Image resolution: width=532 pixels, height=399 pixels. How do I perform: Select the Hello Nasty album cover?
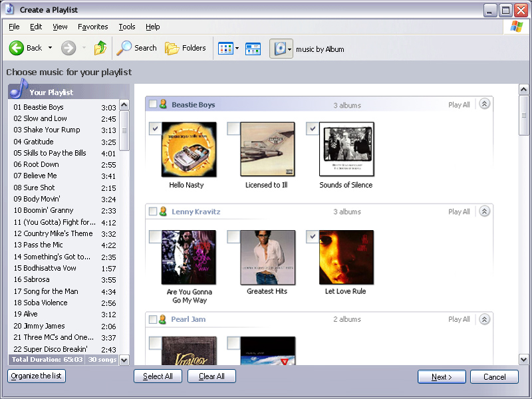(189, 149)
